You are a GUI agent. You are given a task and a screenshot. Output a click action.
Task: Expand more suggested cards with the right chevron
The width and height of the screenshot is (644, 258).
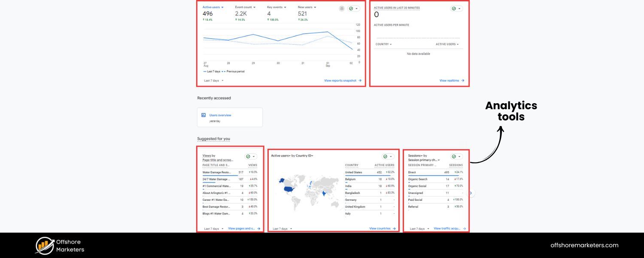tap(470, 193)
